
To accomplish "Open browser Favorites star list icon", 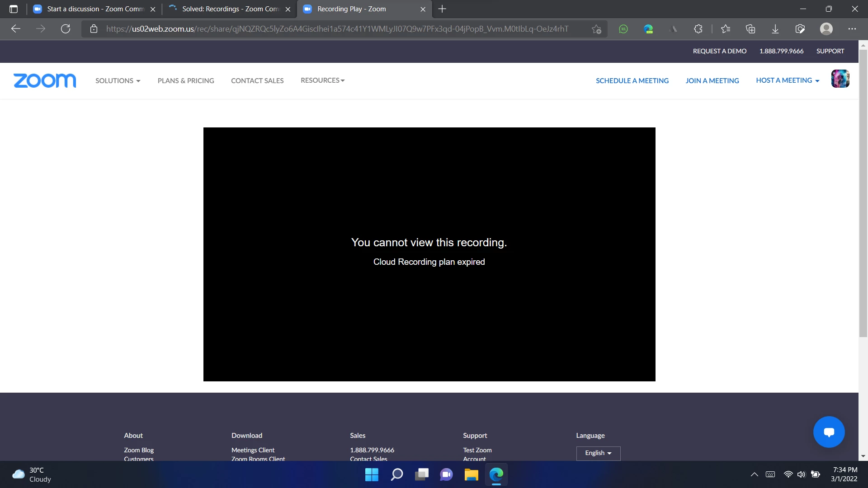I will click(x=726, y=29).
